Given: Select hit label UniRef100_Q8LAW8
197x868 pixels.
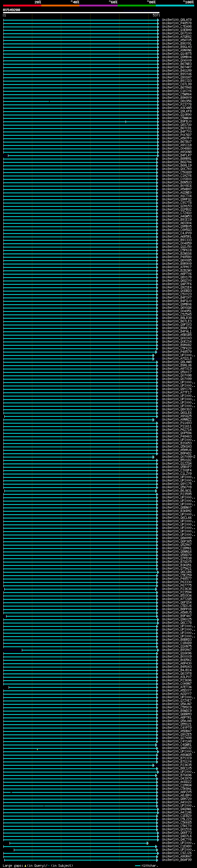Looking at the screenshot, I should 177,362.
